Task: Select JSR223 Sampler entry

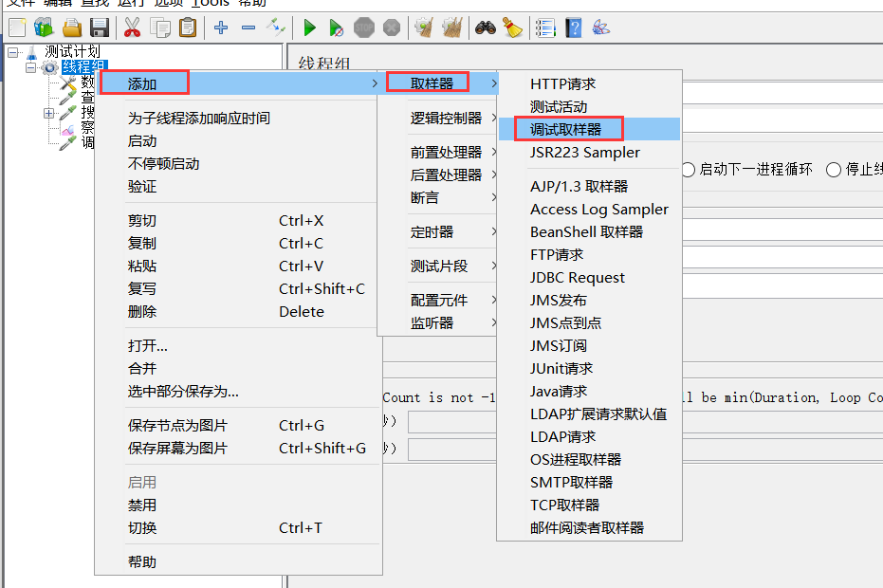Action: coord(589,152)
